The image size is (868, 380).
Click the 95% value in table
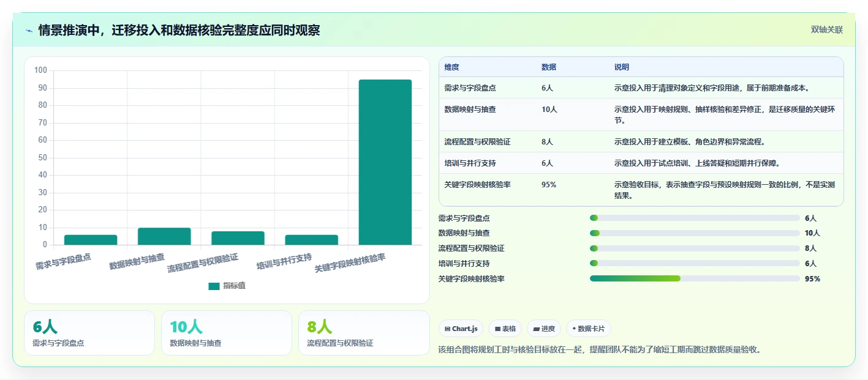(x=549, y=185)
